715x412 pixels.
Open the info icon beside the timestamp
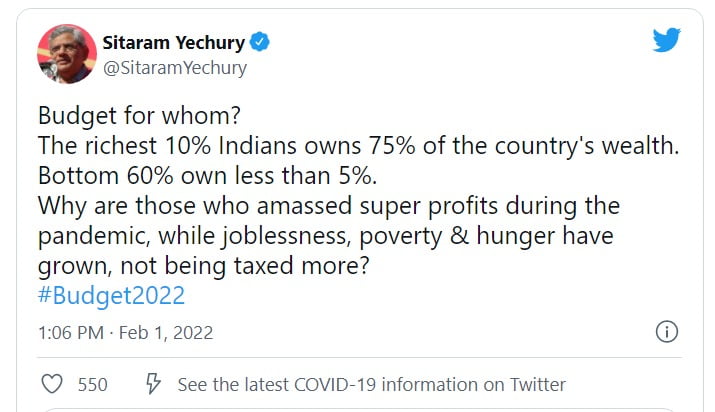667,332
